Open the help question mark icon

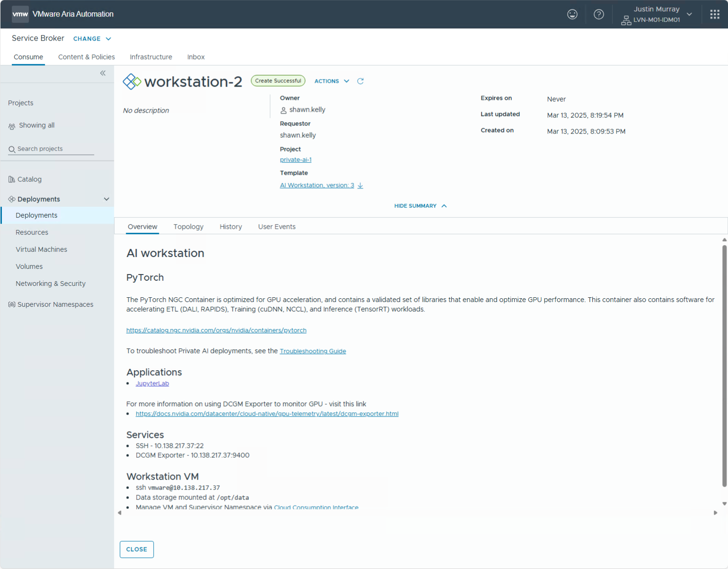(599, 14)
